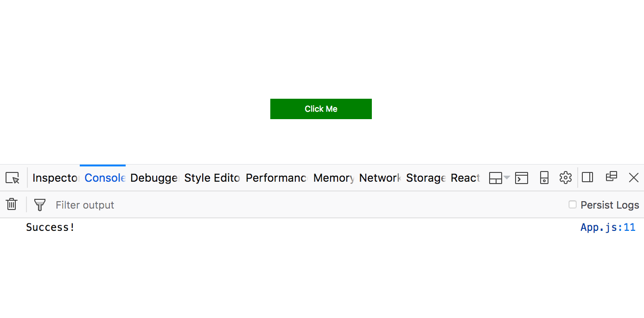The width and height of the screenshot is (644, 318).
Task: Dock developer tools to the side
Action: pyautogui.click(x=587, y=178)
